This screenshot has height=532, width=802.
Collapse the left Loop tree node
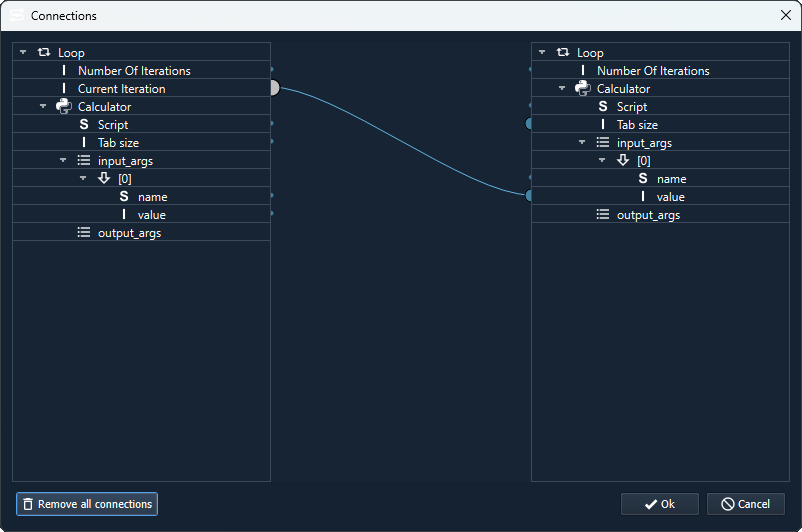[x=23, y=52]
